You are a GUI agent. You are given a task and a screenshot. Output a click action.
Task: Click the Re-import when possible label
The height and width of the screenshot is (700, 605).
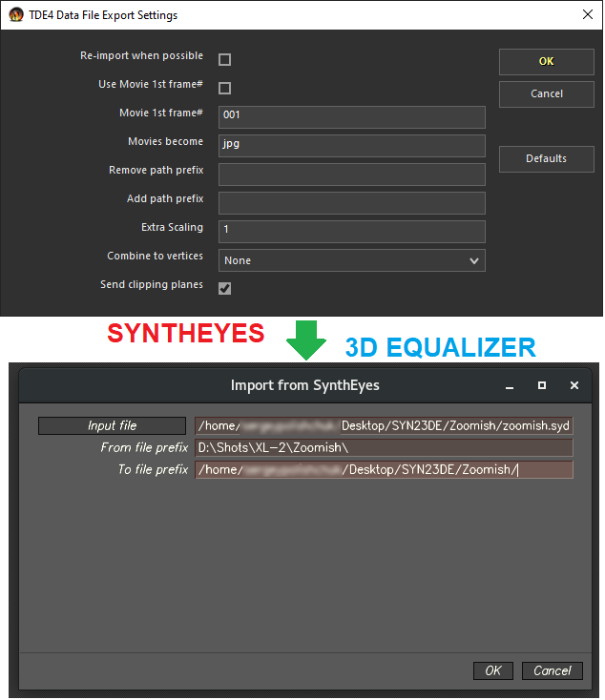click(141, 55)
